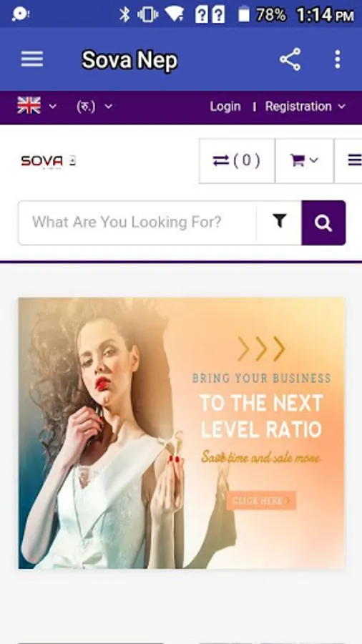
Task: Tap the share icon in app bar
Action: [x=290, y=59]
